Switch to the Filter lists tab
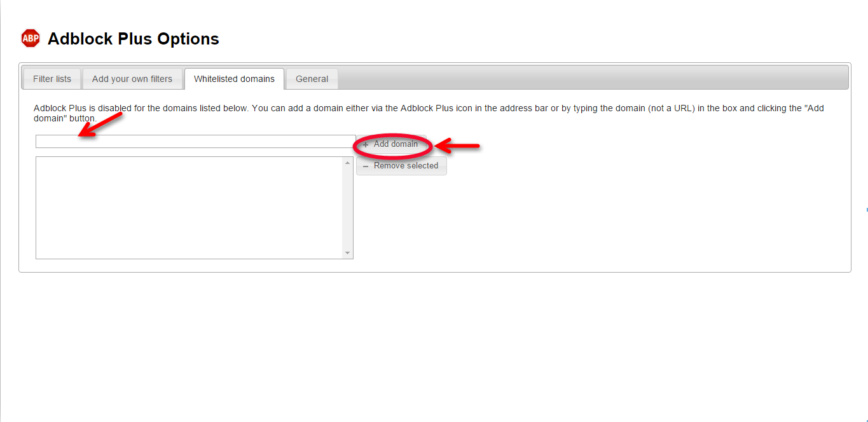This screenshot has width=868, height=422. click(52, 79)
